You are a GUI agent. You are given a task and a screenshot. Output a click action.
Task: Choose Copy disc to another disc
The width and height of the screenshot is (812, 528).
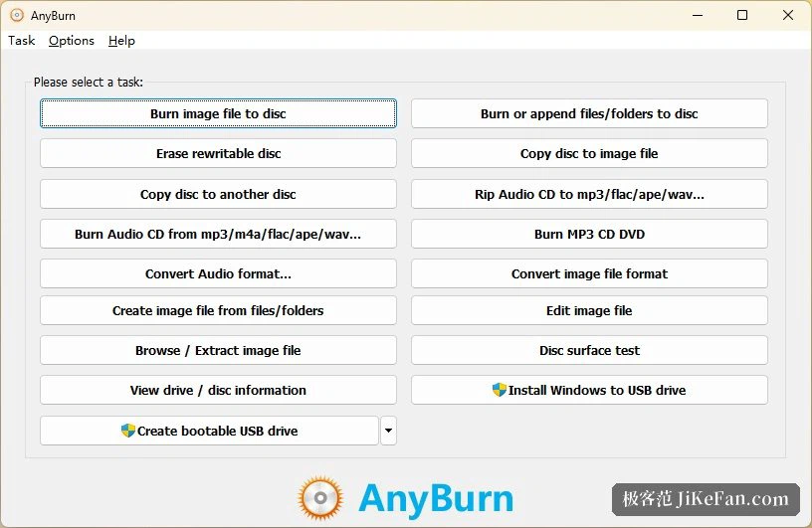(x=218, y=194)
